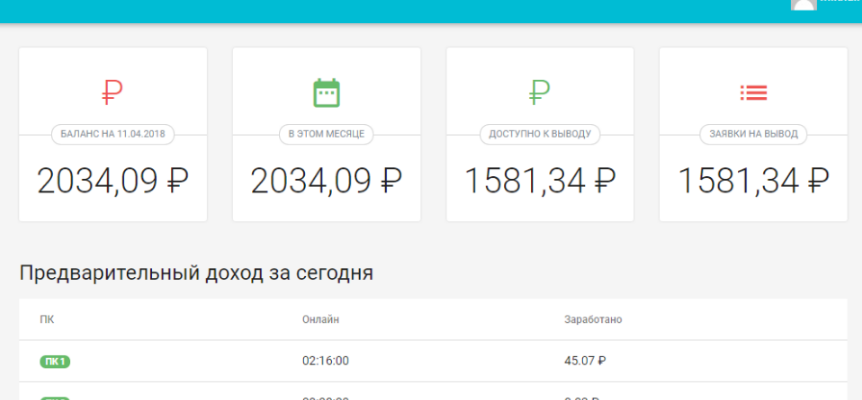Open the ЗАЯВКИ НА ВЫВОД label
This screenshot has height=400, width=862.
[x=753, y=134]
